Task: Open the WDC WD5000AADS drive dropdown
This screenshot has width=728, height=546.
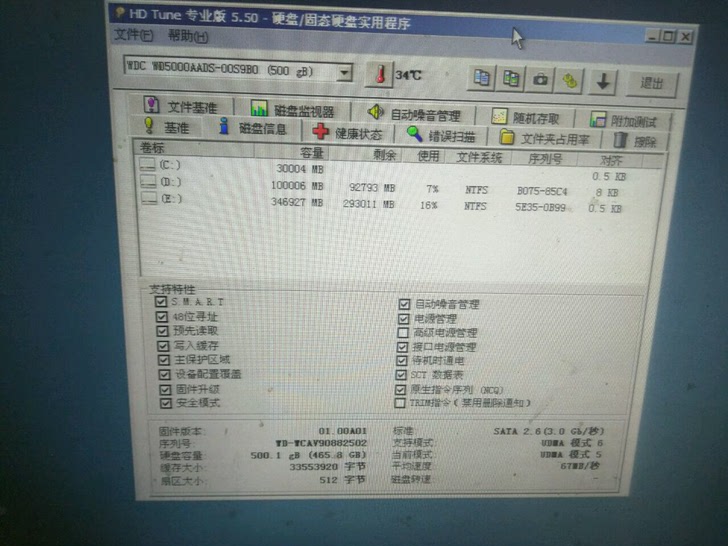Action: [x=344, y=73]
